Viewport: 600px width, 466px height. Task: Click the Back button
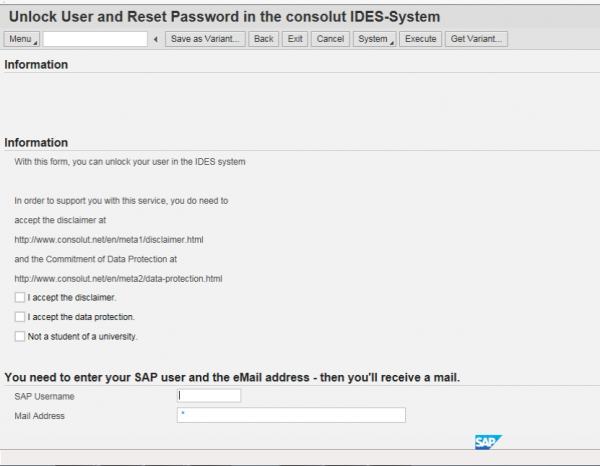pyautogui.click(x=264, y=39)
